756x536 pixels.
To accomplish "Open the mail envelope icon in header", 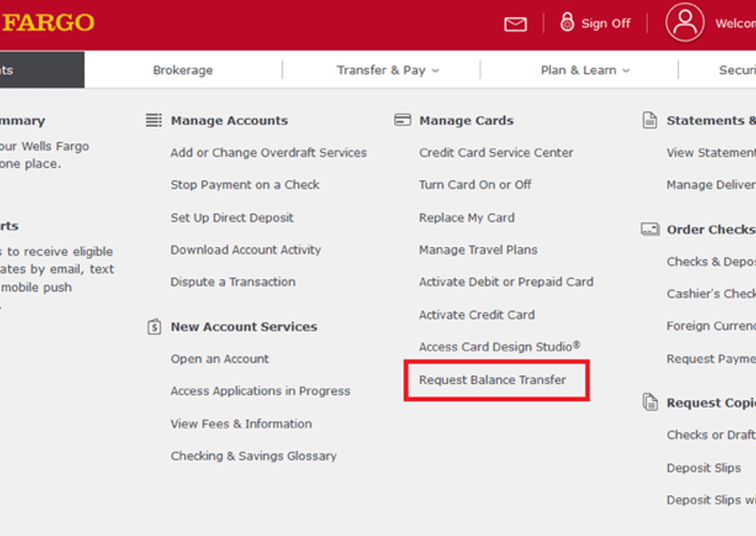I will (515, 24).
